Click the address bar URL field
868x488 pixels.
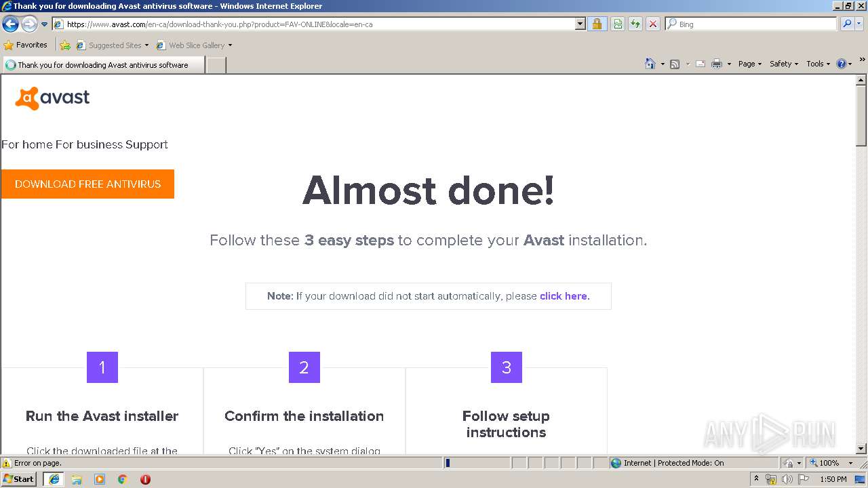point(313,24)
